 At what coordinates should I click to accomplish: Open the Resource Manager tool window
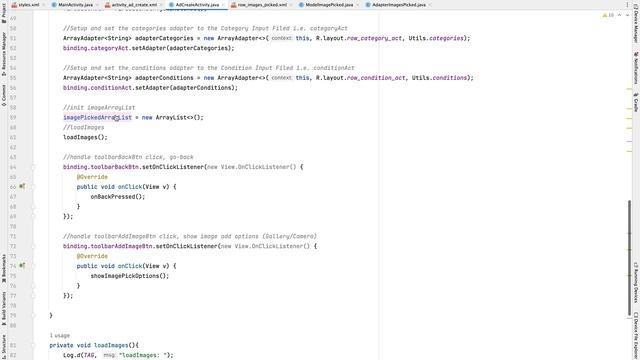coord(4,54)
